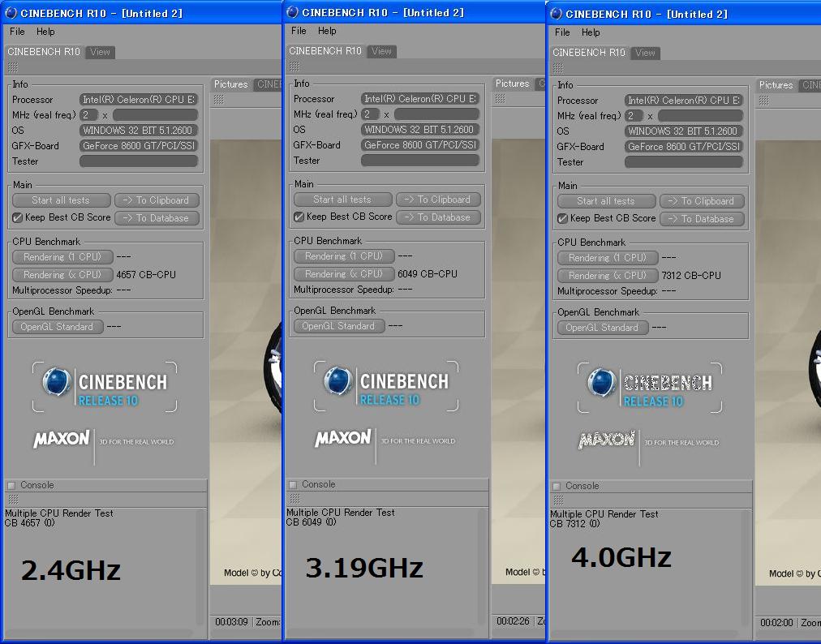Click Start all tests in the 4.0GHz window
The height and width of the screenshot is (644, 821).
pos(606,201)
